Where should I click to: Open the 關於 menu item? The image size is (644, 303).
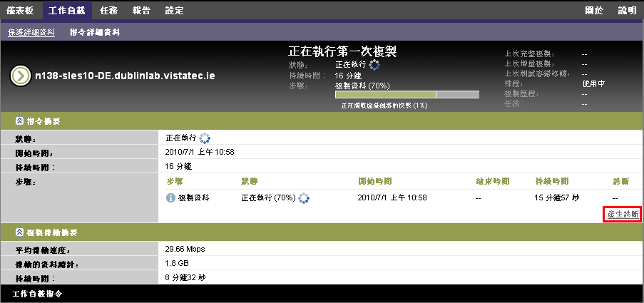[593, 11]
